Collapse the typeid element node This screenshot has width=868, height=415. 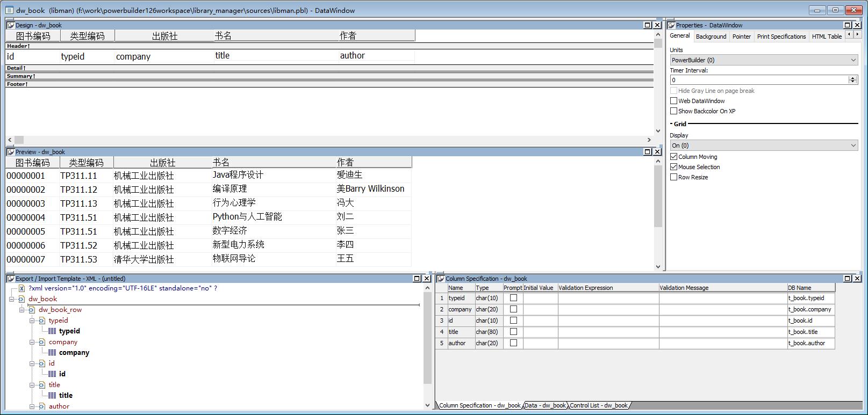click(32, 321)
